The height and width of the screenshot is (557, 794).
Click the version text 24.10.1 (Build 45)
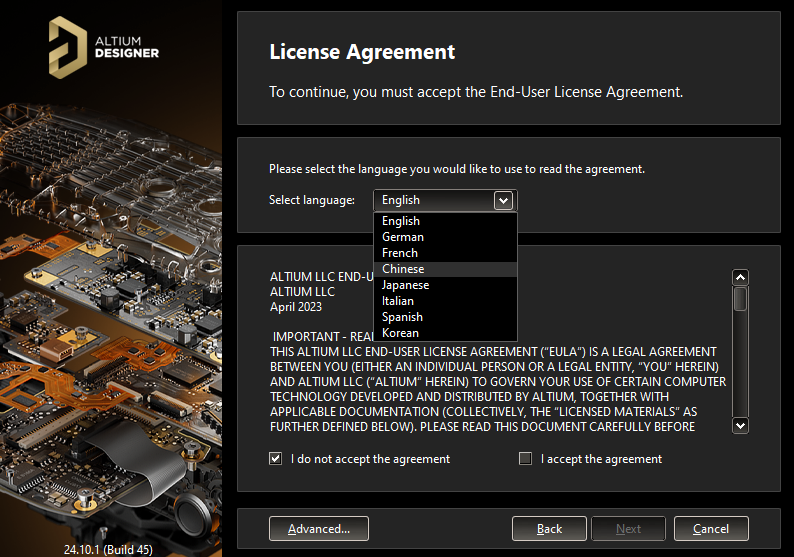pyautogui.click(x=108, y=549)
